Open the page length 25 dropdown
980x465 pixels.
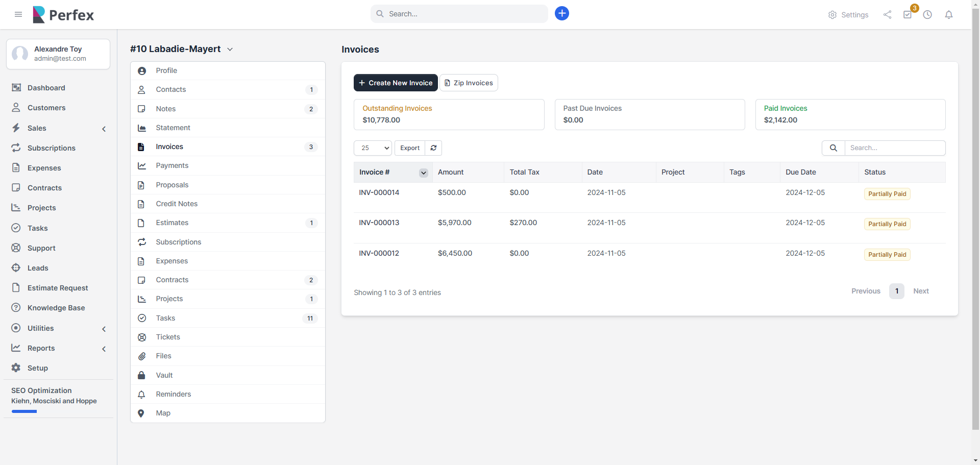point(373,148)
